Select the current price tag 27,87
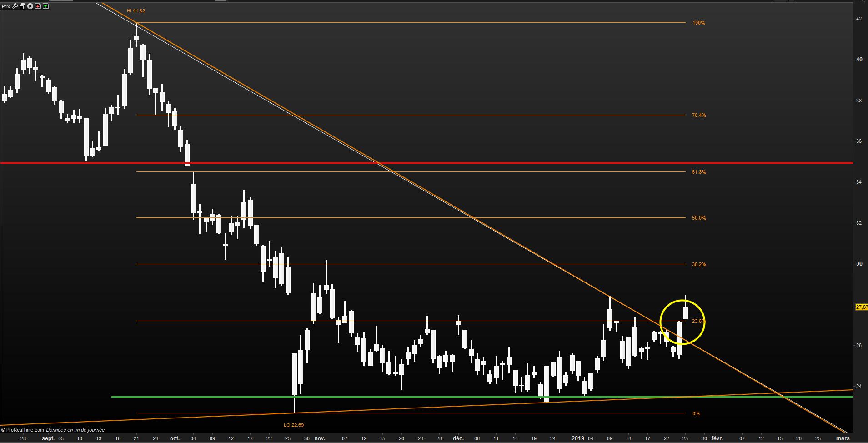This screenshot has width=868, height=443. point(862,307)
